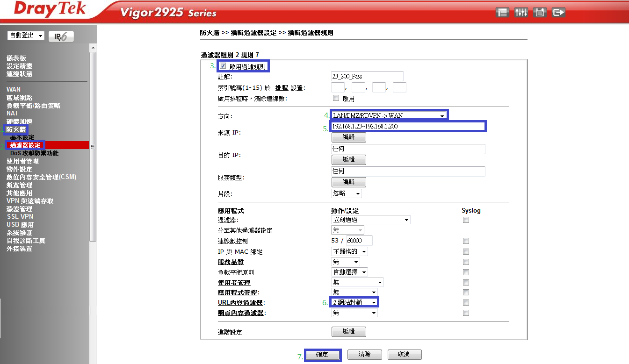Check Syslog box for 網頁內容過濾器 row
Screen dimensions: 629x364
pos(466,313)
